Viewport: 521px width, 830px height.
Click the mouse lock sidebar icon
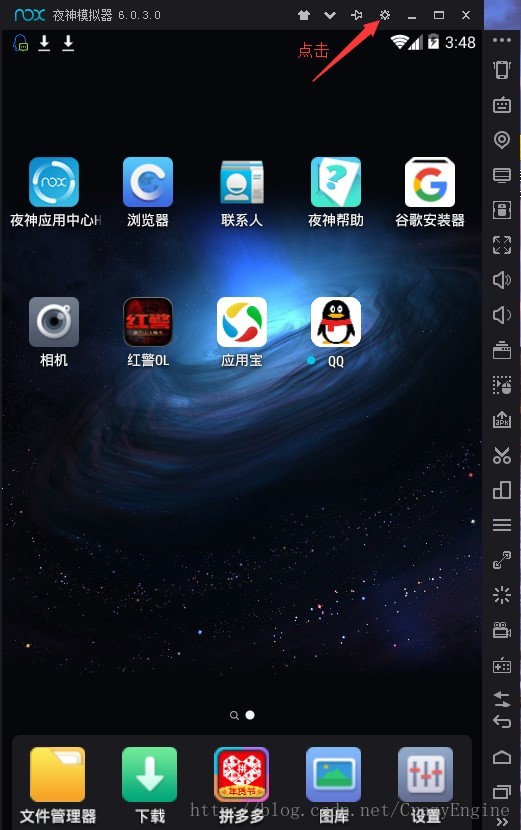pos(502,210)
